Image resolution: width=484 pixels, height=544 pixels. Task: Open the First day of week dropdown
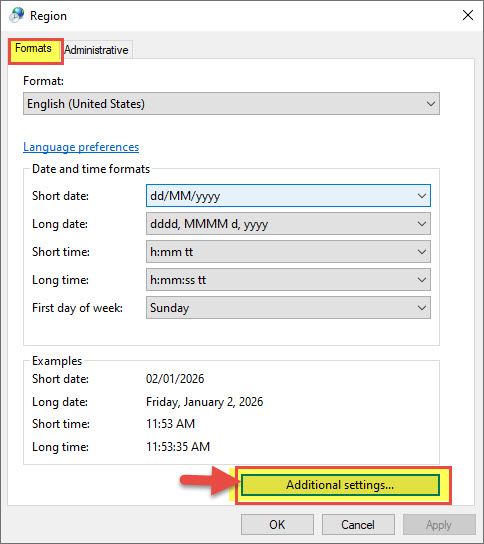(x=288, y=308)
